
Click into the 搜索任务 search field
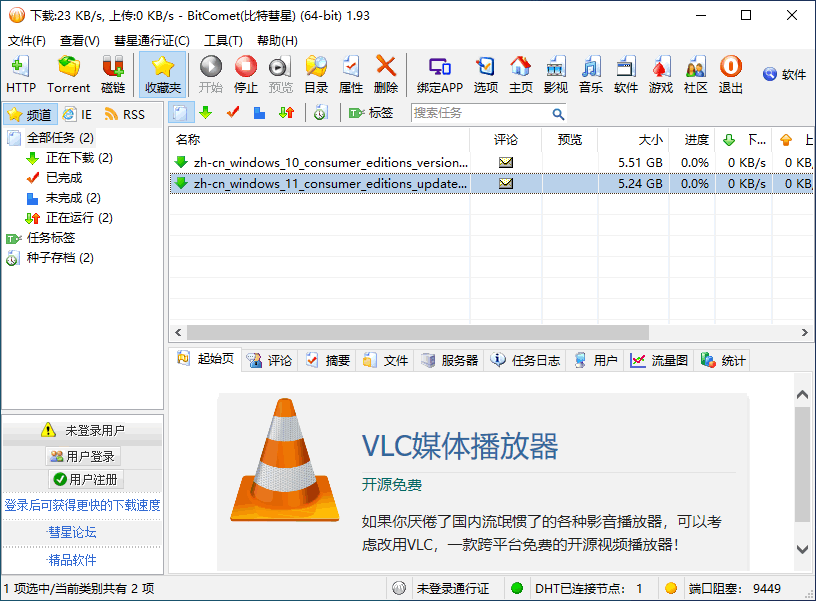coord(479,113)
